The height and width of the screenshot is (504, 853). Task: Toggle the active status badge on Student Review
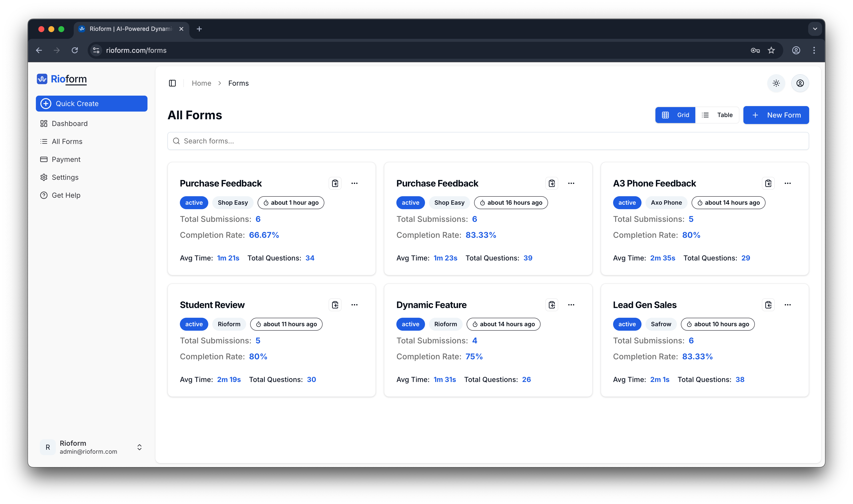194,324
